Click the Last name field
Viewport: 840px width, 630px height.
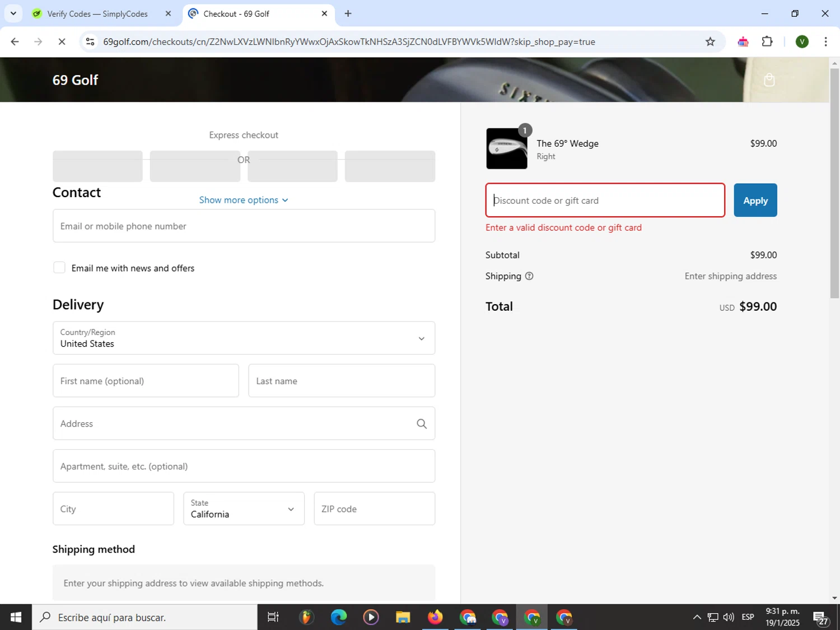coord(342,381)
